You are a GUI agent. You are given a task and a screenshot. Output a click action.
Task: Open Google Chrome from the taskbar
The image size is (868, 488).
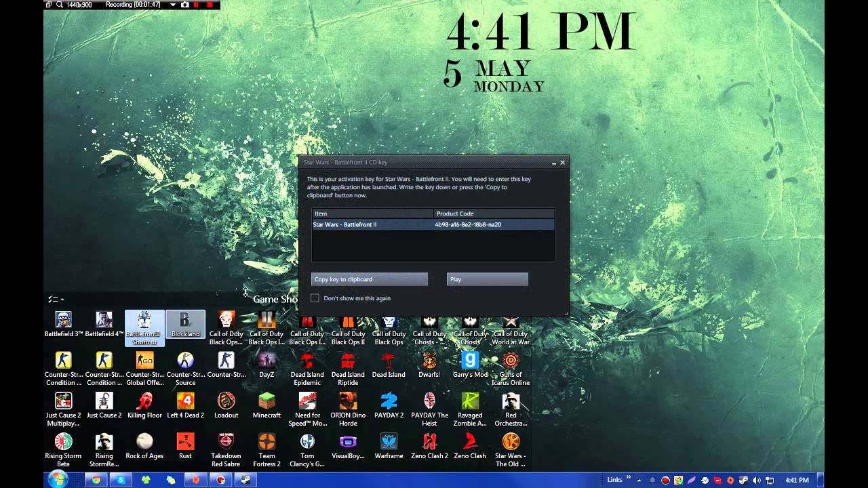[96, 480]
